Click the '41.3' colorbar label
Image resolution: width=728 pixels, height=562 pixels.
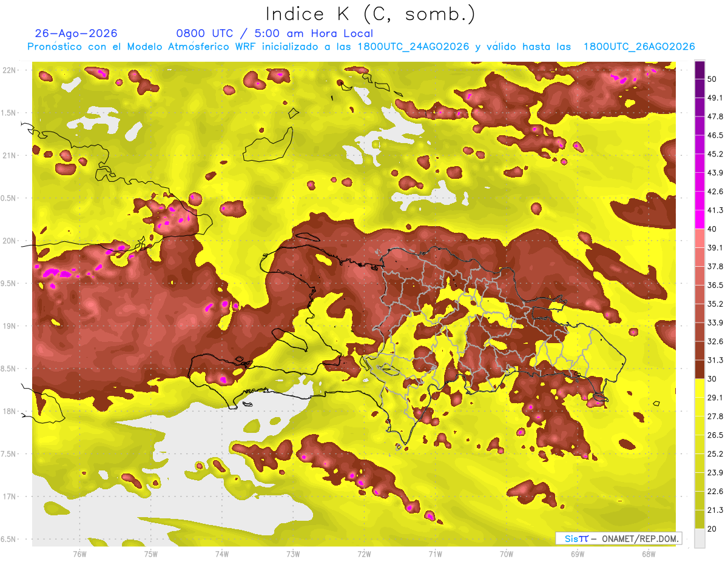715,210
